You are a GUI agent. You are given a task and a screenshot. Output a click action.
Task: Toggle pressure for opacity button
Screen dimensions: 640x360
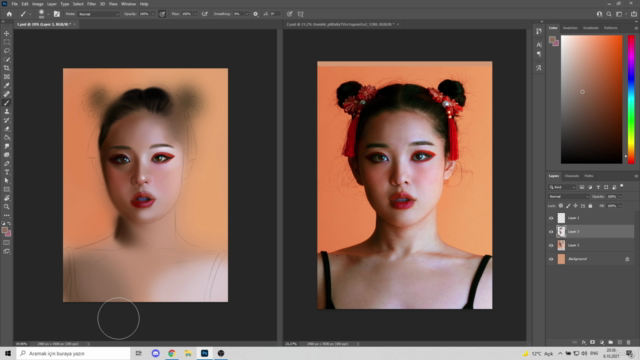tap(162, 14)
